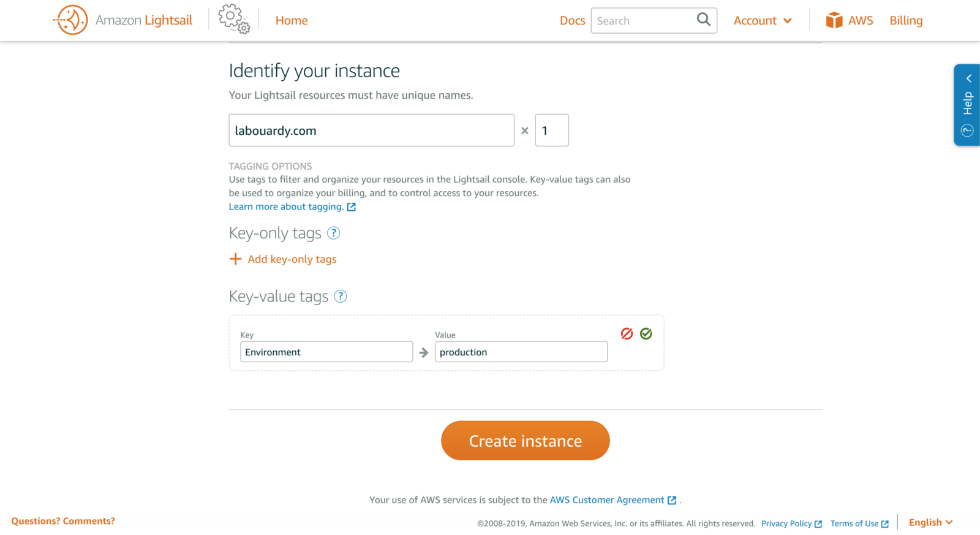Image resolution: width=980 pixels, height=535 pixels.
Task: Open the Docs link
Action: [572, 21]
